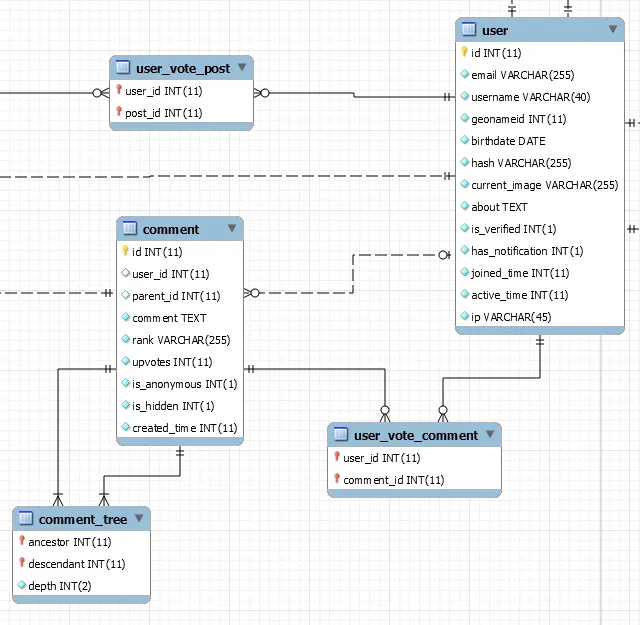Click diamond icon beside about TEXT
This screenshot has width=640, height=625.
coord(464,206)
